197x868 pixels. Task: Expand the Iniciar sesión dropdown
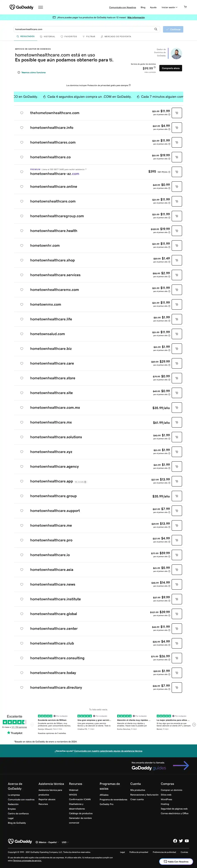[169, 7]
